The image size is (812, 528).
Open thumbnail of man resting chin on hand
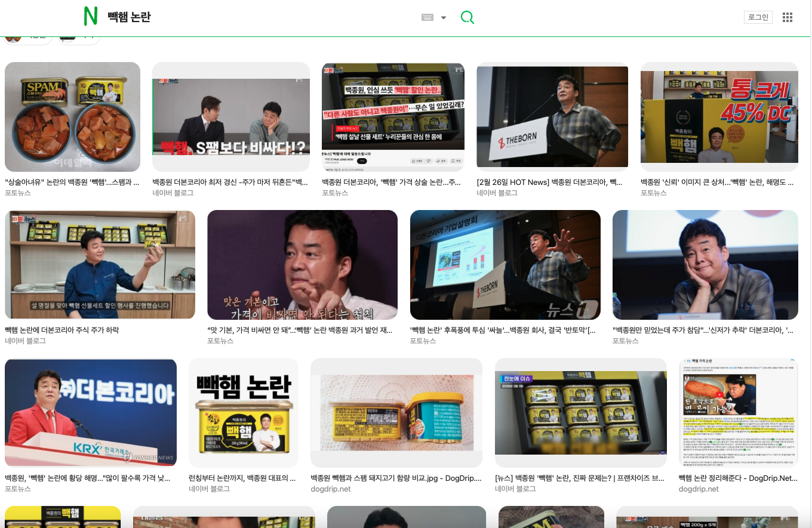point(705,265)
